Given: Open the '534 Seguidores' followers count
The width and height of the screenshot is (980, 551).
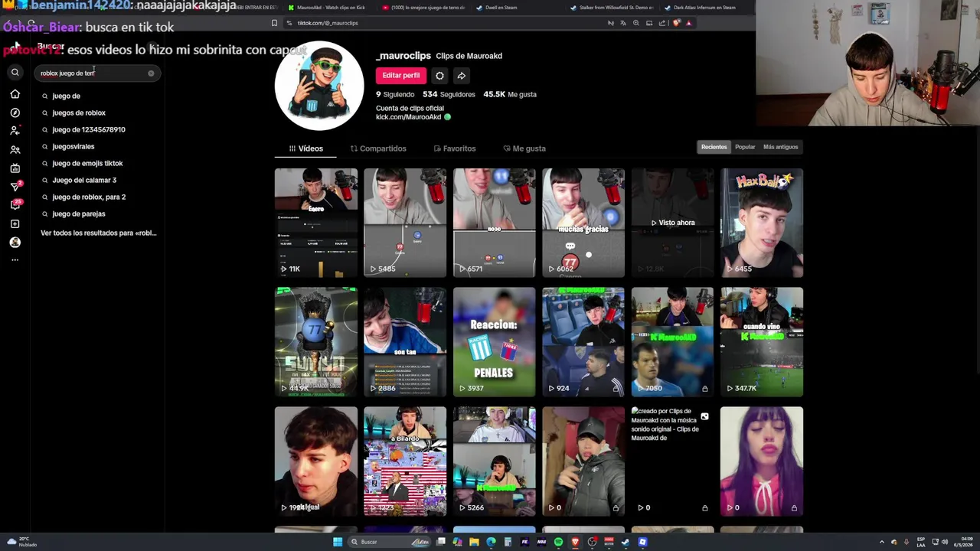Looking at the screenshot, I should pos(449,94).
